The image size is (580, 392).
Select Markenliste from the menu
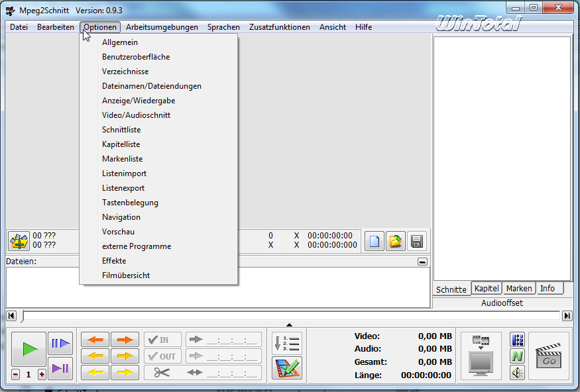(158, 159)
